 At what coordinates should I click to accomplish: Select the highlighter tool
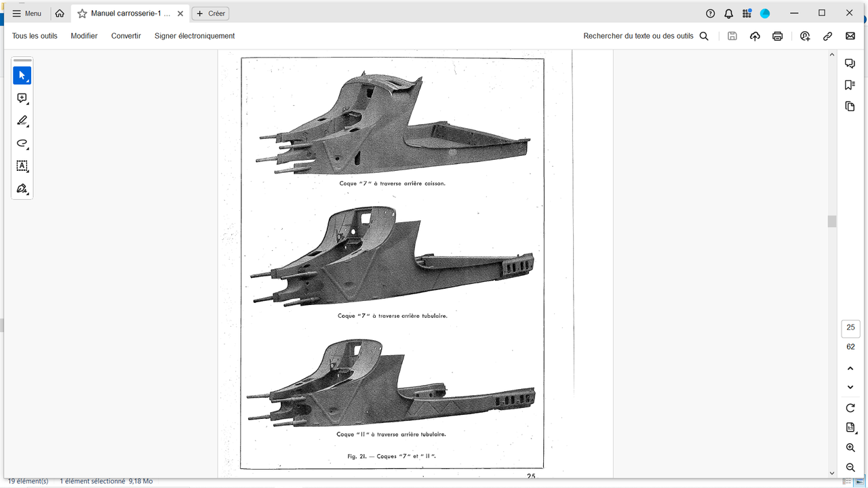(22, 121)
